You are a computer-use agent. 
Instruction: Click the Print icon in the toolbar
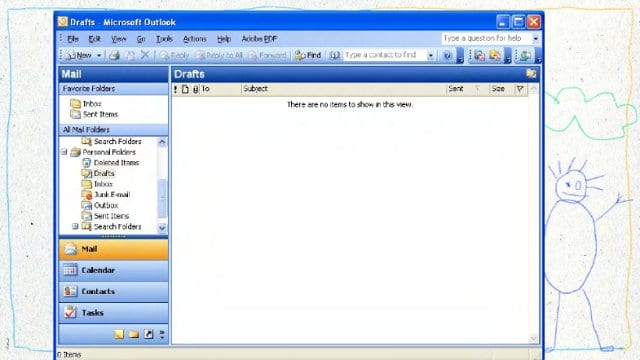[114, 55]
